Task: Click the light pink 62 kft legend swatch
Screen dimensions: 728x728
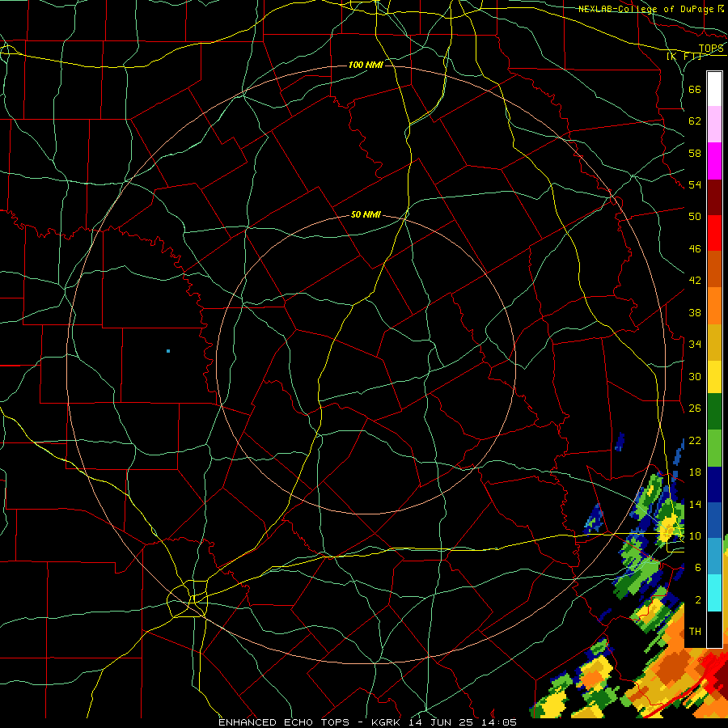Action: click(714, 125)
